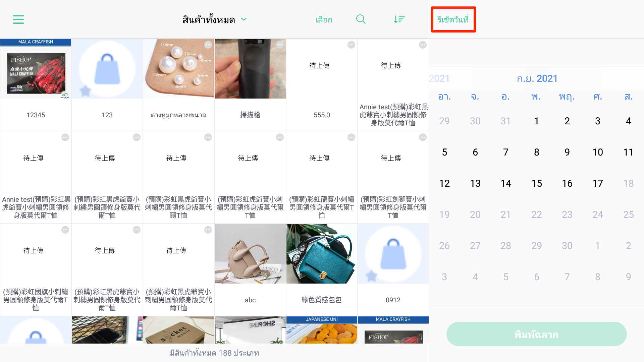Select September 2 on the calendar
This screenshot has height=362, width=644.
click(x=567, y=121)
